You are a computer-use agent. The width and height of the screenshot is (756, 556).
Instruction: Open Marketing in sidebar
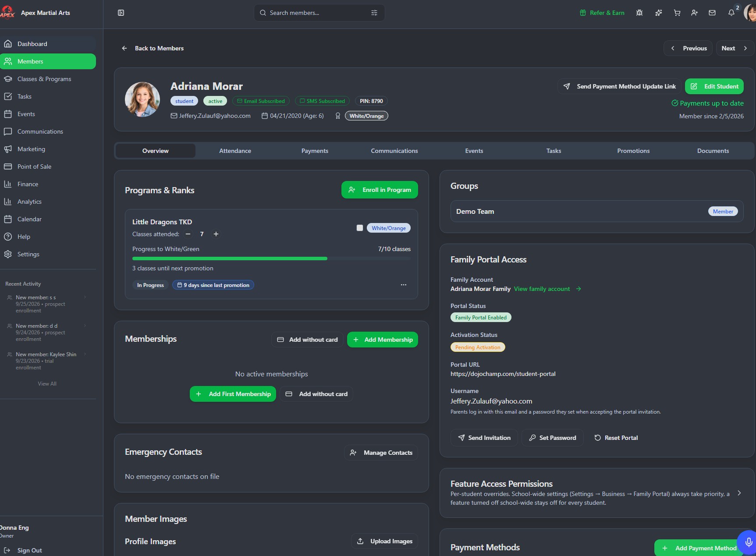coord(48,149)
